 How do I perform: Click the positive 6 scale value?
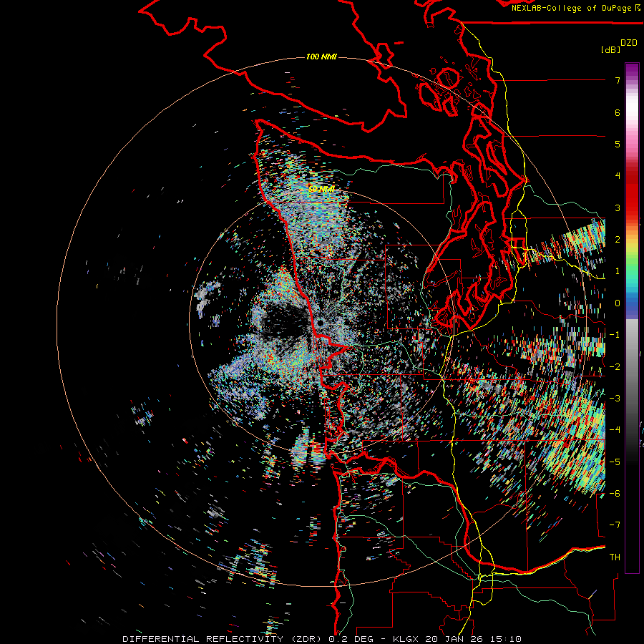[618, 112]
